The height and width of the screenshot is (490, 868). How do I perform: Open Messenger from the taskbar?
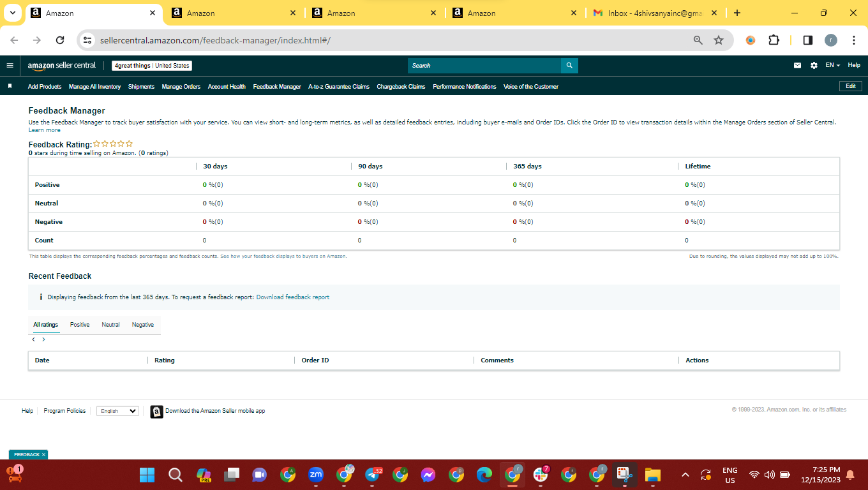pos(428,475)
